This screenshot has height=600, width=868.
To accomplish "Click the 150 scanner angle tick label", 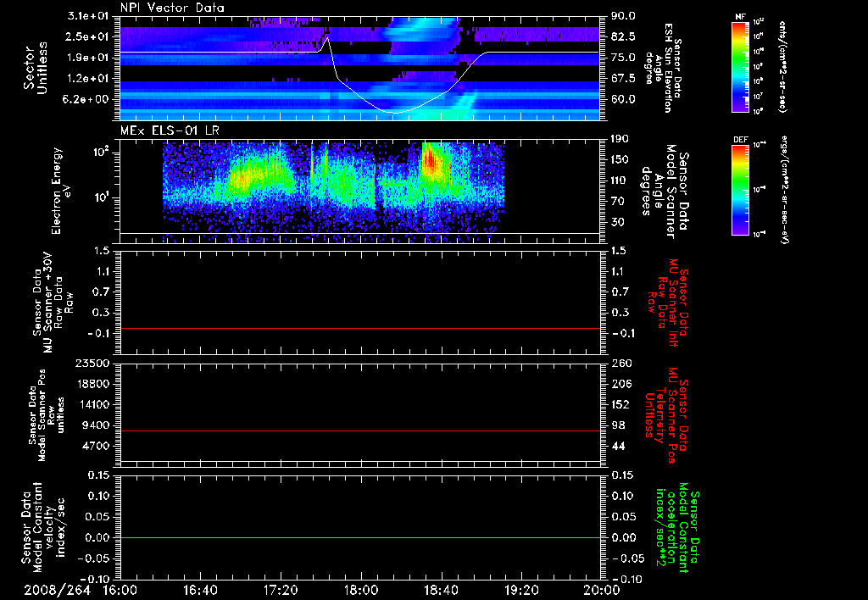I will tap(620, 160).
